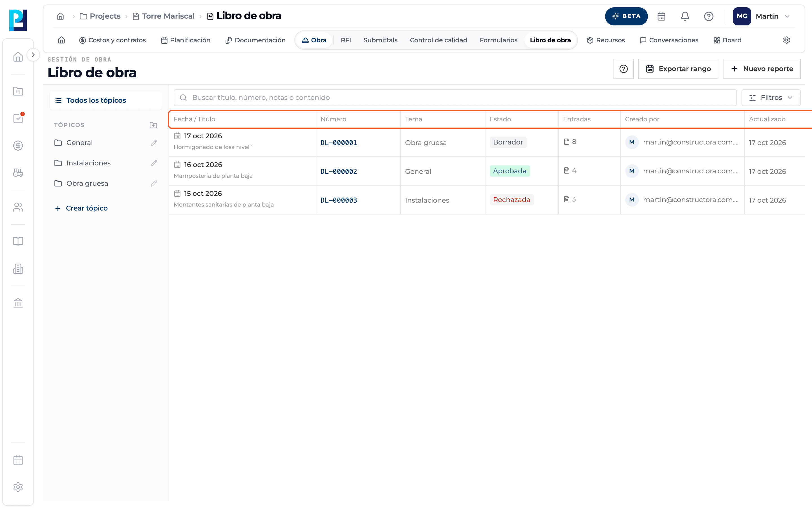Viewport: 812px width, 508px height.
Task: Edit the General topic with the pencil icon
Action: coord(154,143)
